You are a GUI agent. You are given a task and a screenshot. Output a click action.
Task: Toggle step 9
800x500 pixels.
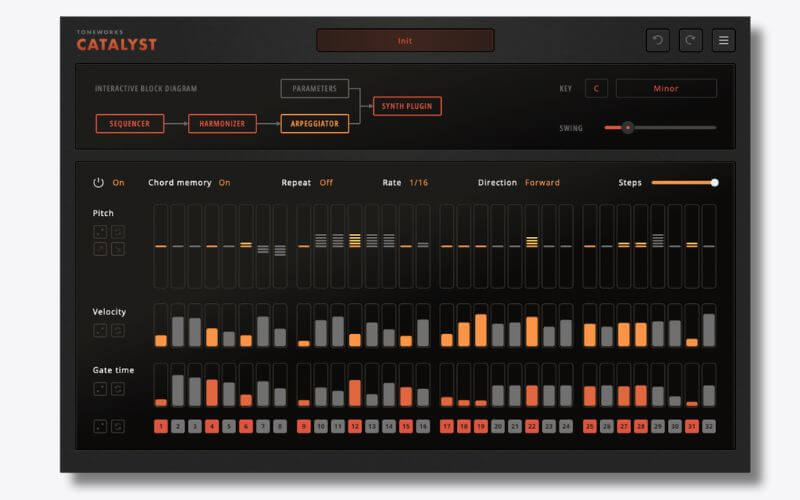[304, 426]
